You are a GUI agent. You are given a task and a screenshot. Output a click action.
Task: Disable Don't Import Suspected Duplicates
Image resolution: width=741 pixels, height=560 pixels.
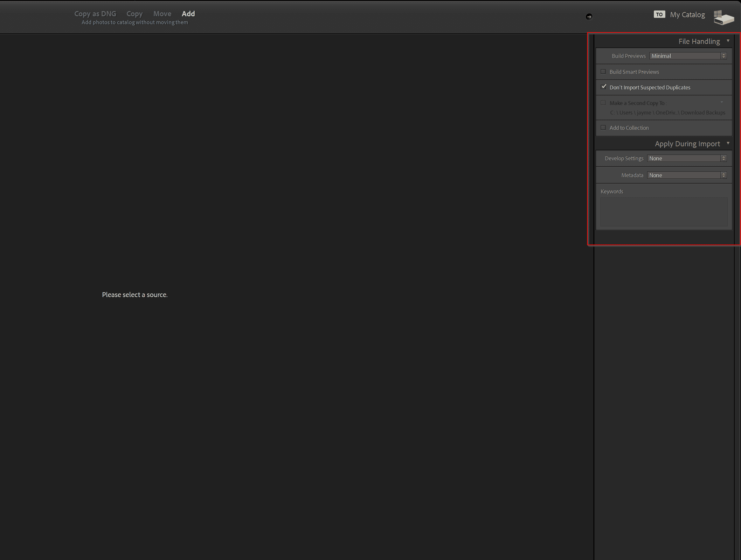point(604,87)
